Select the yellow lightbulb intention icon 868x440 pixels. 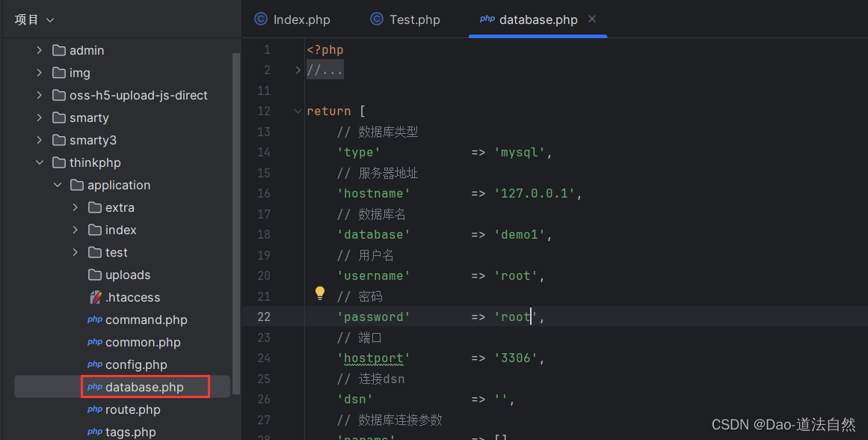tap(319, 293)
